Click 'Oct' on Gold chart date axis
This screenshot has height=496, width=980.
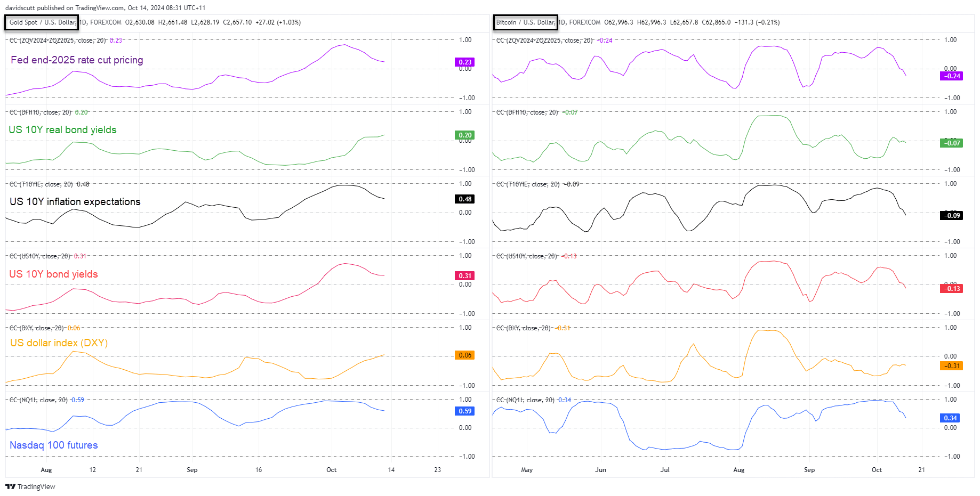point(332,470)
